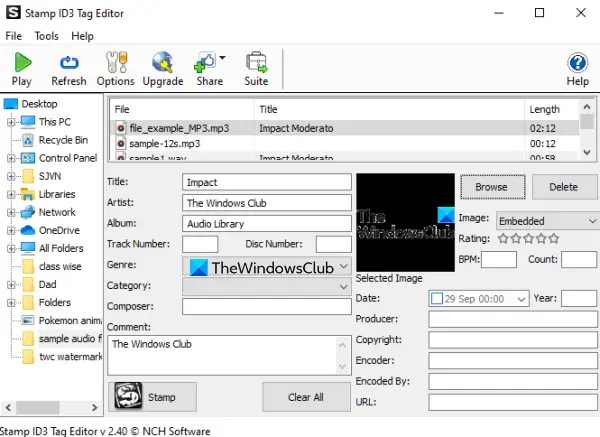The height and width of the screenshot is (437, 600).
Task: Set rating to the fifth star
Action: point(553,238)
